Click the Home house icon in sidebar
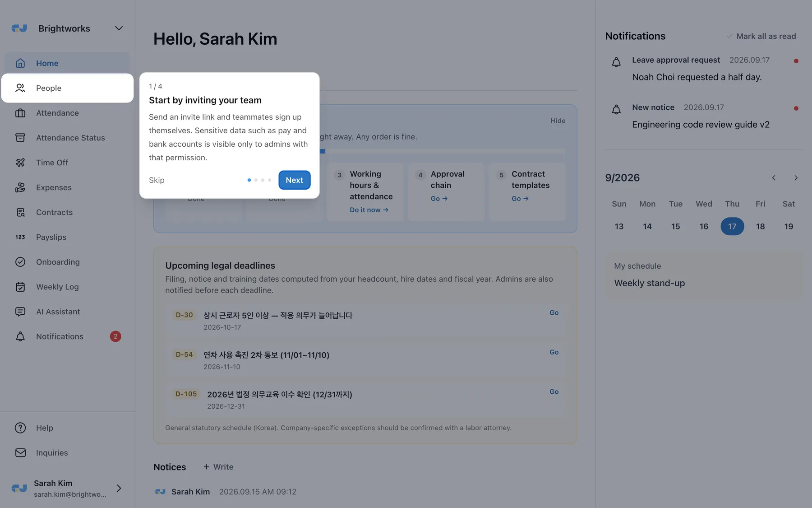The height and width of the screenshot is (508, 812). (20, 63)
